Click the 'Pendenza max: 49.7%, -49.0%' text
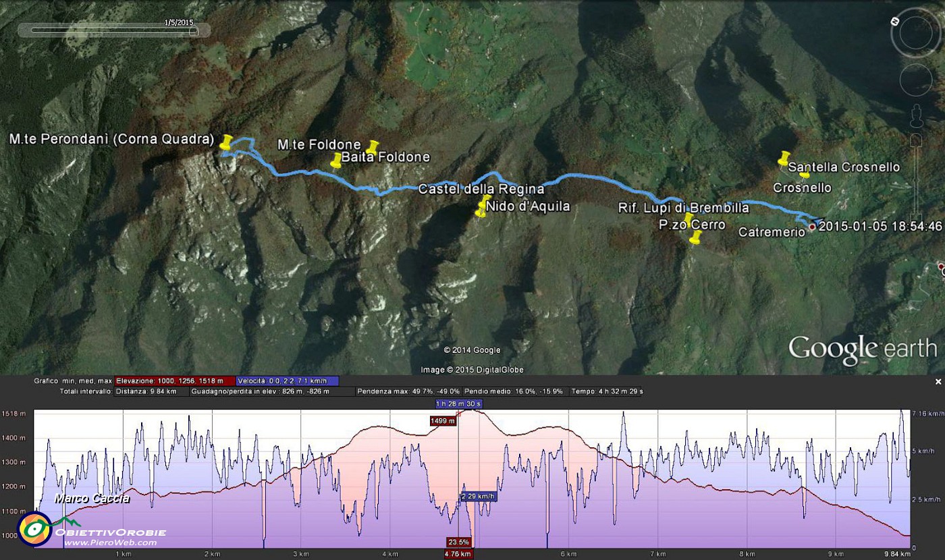The height and width of the screenshot is (560, 945). click(409, 391)
